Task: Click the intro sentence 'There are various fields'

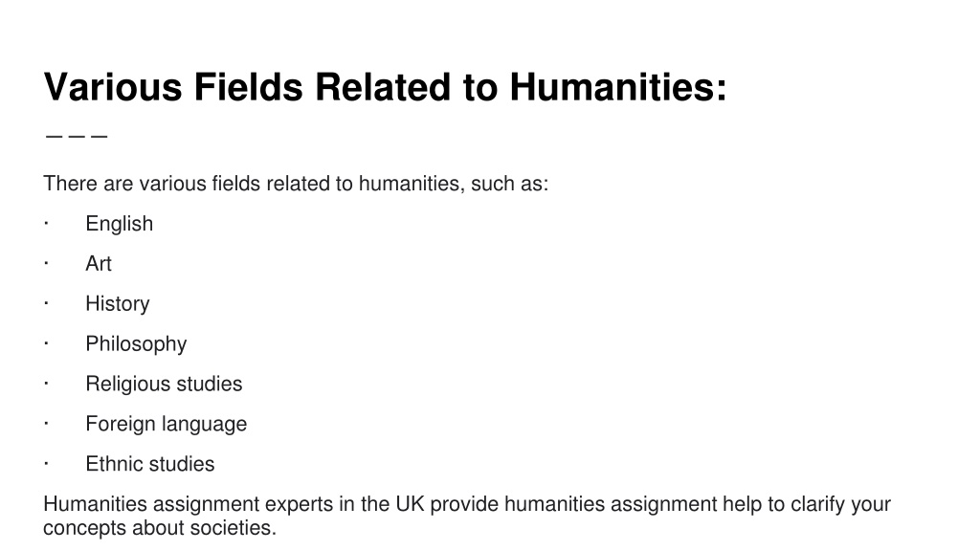Action: click(x=296, y=184)
